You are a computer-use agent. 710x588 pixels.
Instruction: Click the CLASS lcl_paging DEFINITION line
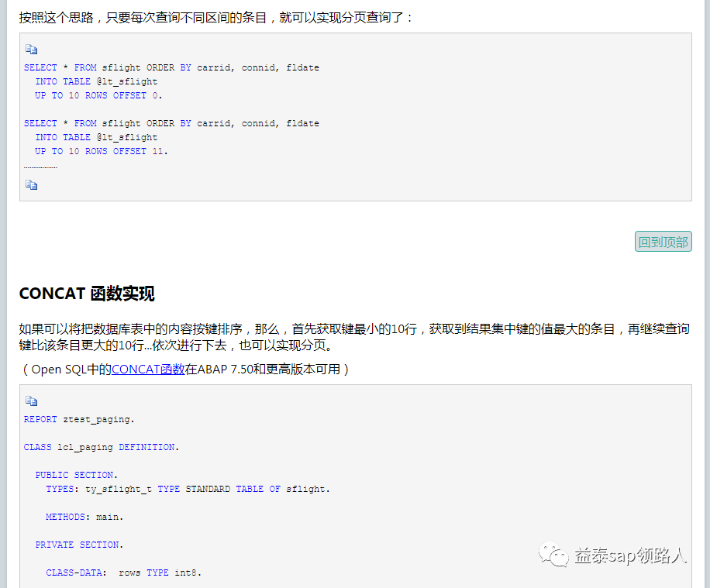coord(101,447)
